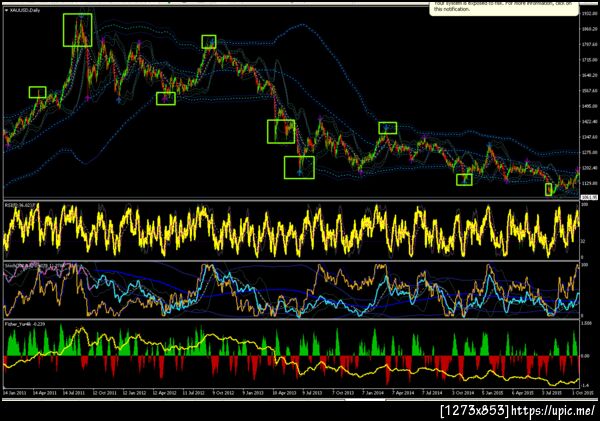
Task: Select the XAUUSD,Daily chart title
Action: [24, 10]
